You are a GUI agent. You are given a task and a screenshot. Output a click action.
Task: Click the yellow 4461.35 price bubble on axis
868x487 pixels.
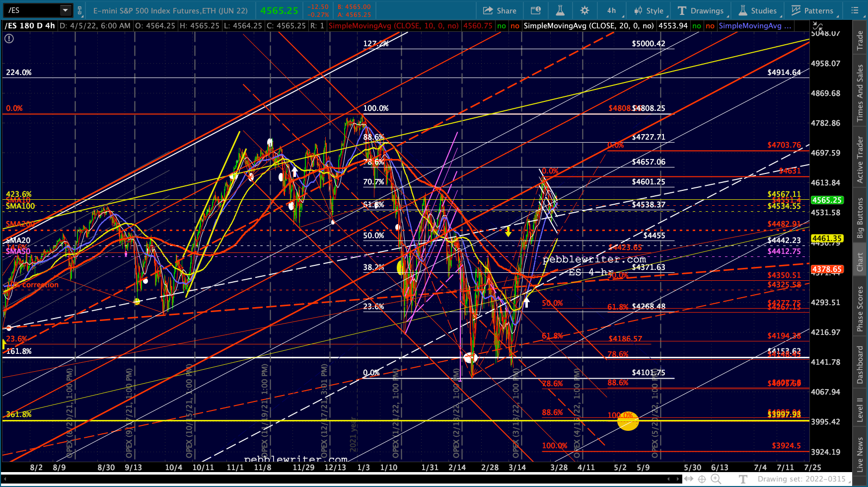[827, 239]
